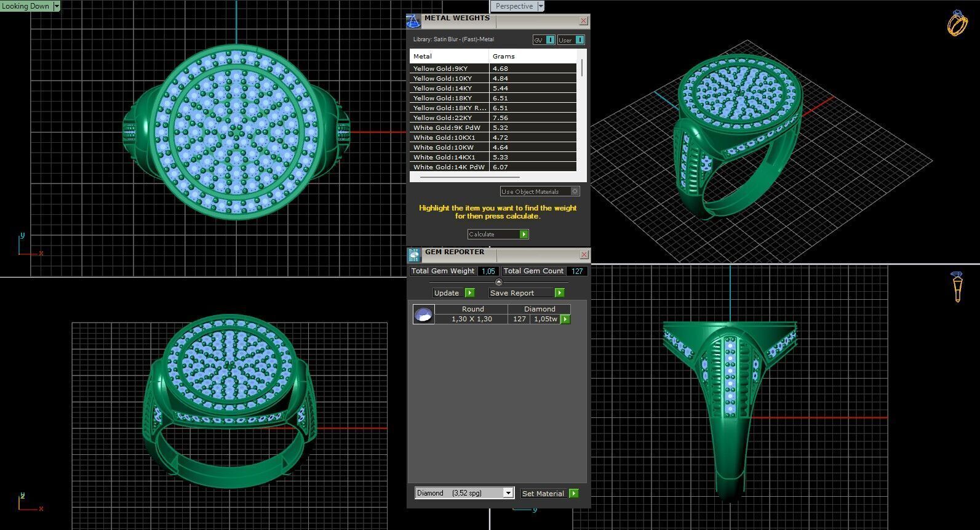Enable Use Object Materials option
Image resolution: width=980 pixels, height=530 pixels.
[540, 191]
